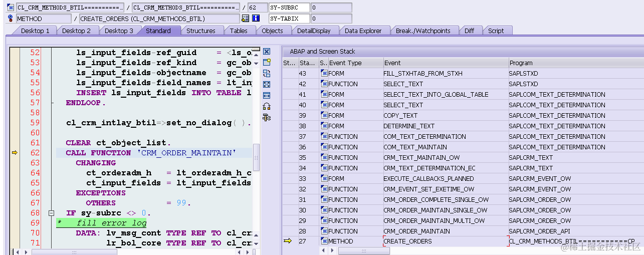Open Services of the Tool icon
This screenshot has height=255, width=644.
(x=267, y=106)
